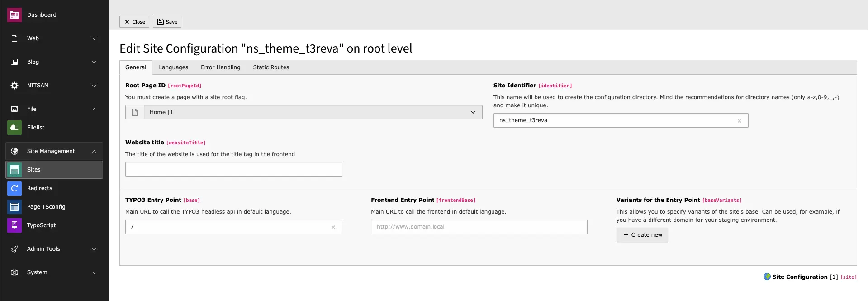Expand the System menu chevron
The height and width of the screenshot is (301, 868).
(94, 272)
